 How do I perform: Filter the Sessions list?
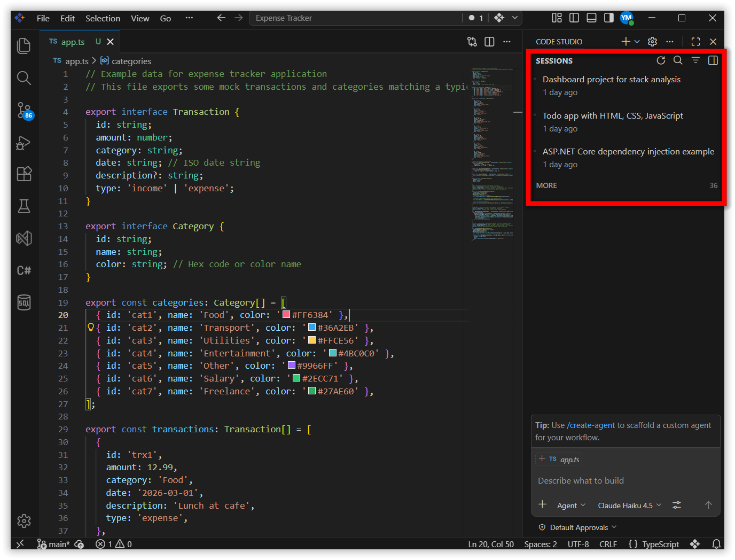(x=695, y=60)
